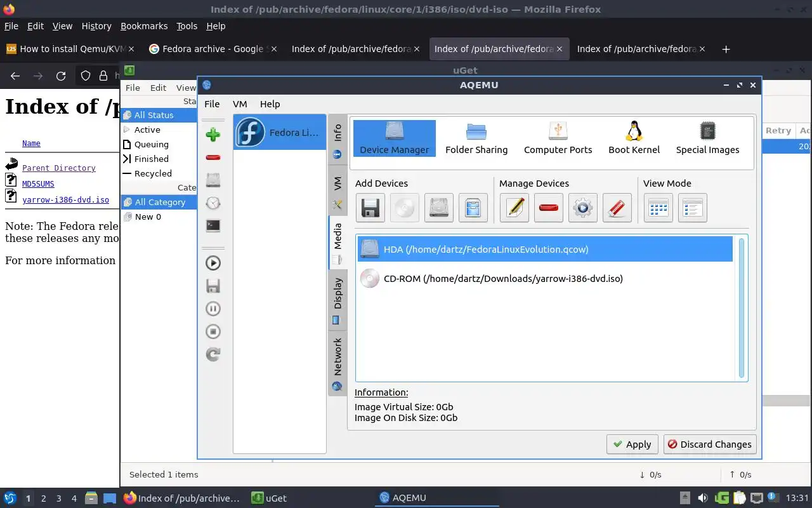The width and height of the screenshot is (812, 508).
Task: Click the volume icon in the system tray
Action: [x=703, y=498]
